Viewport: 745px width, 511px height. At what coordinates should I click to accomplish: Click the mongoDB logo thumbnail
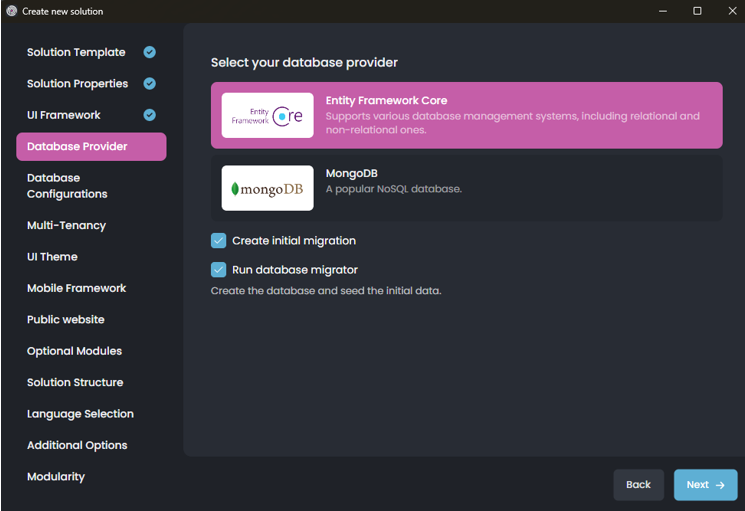coord(267,188)
